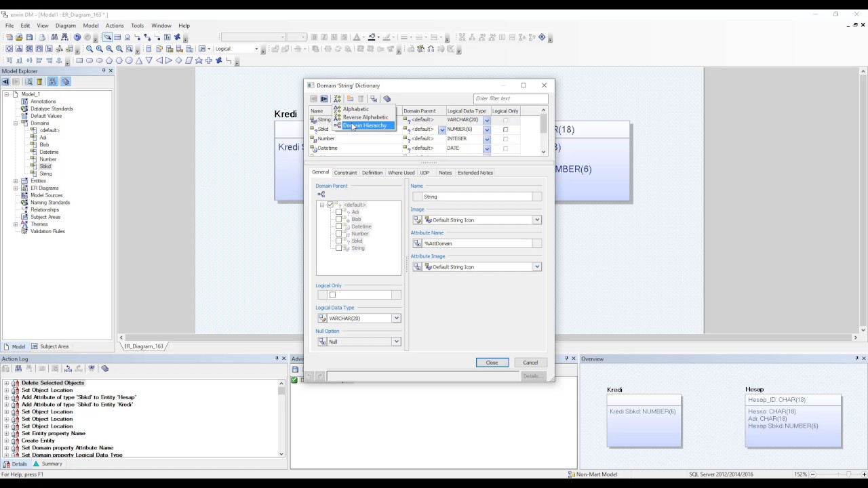This screenshot has height=488, width=868.
Task: Pin the Model Explorer pane
Action: (104, 70)
